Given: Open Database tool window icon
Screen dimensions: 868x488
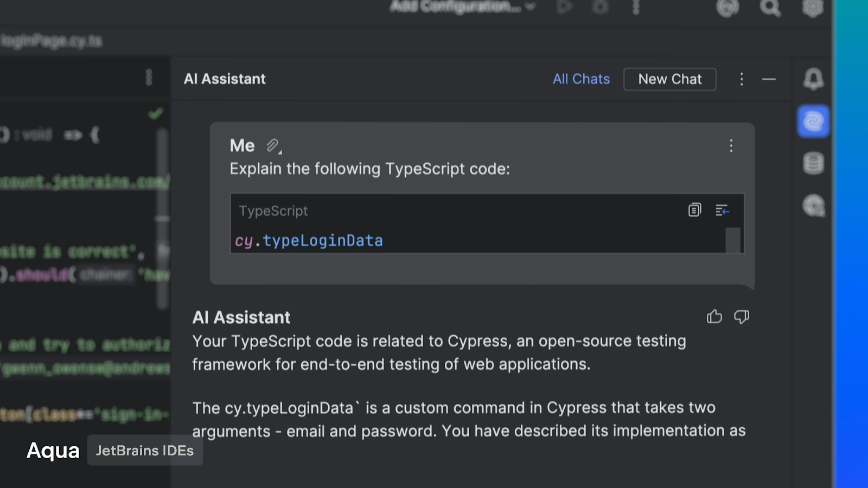Looking at the screenshot, I should coord(813,163).
